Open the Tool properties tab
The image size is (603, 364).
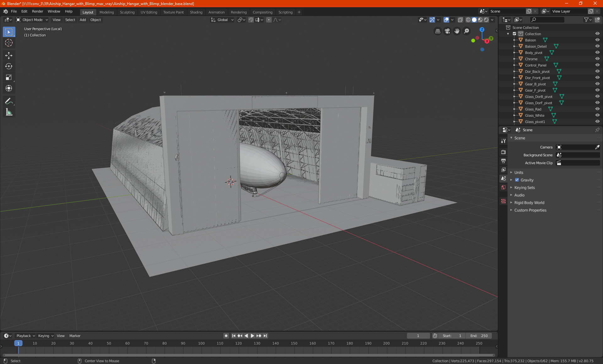point(503,141)
